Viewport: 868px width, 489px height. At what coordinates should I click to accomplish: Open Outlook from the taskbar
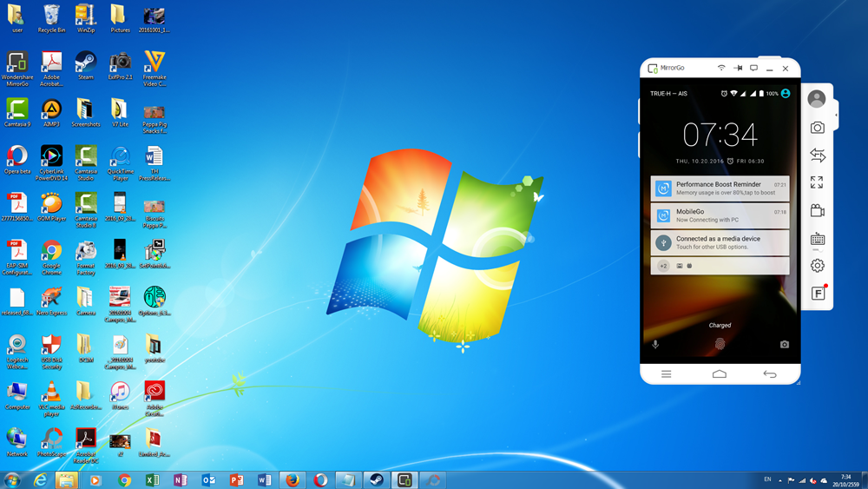pos(208,480)
